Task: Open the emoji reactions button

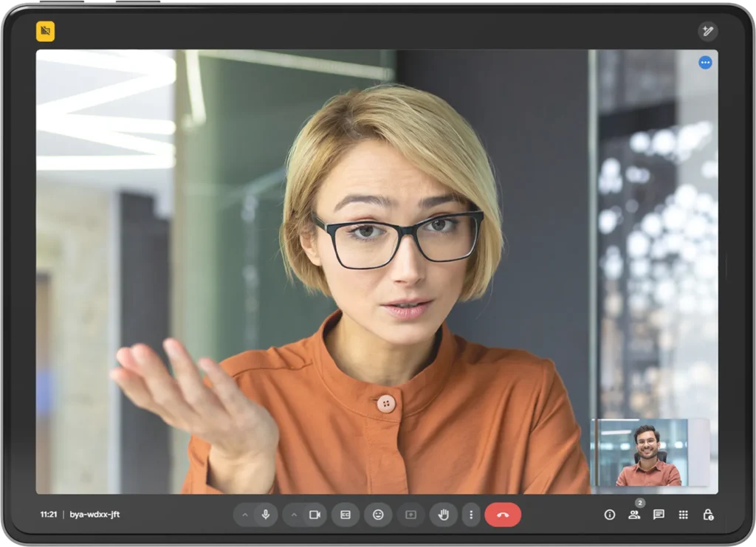Action: click(378, 515)
